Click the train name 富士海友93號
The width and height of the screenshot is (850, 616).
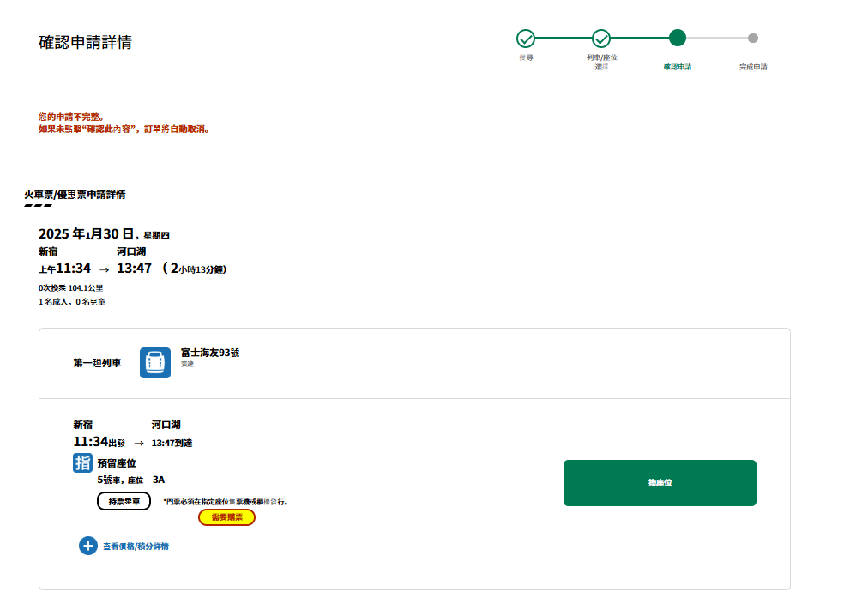(x=210, y=353)
